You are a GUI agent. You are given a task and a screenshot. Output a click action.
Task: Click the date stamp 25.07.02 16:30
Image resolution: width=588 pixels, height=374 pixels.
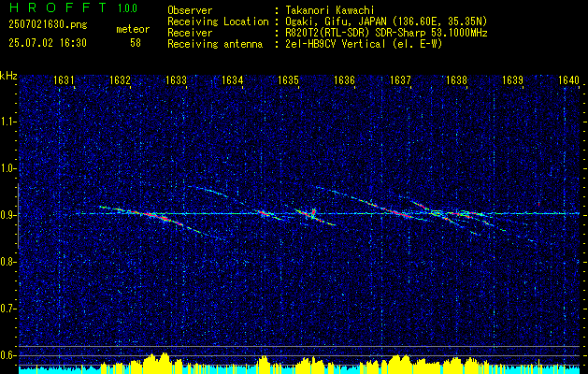tap(48, 43)
